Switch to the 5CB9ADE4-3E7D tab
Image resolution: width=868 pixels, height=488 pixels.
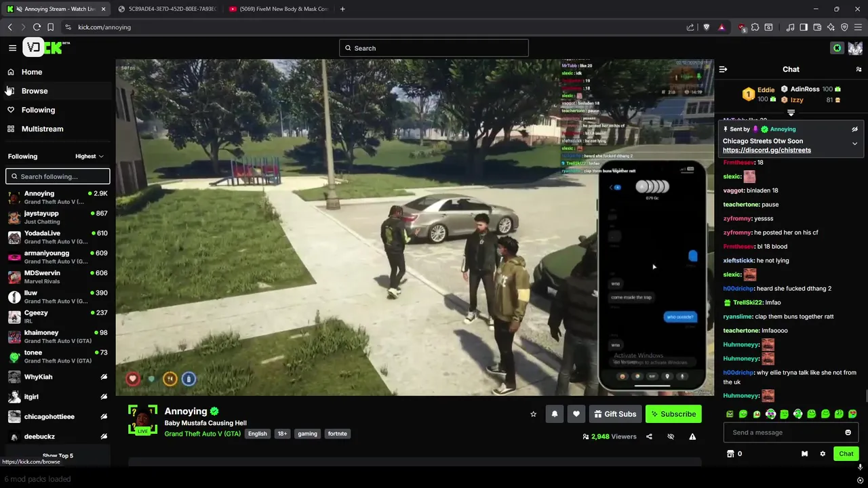[167, 9]
